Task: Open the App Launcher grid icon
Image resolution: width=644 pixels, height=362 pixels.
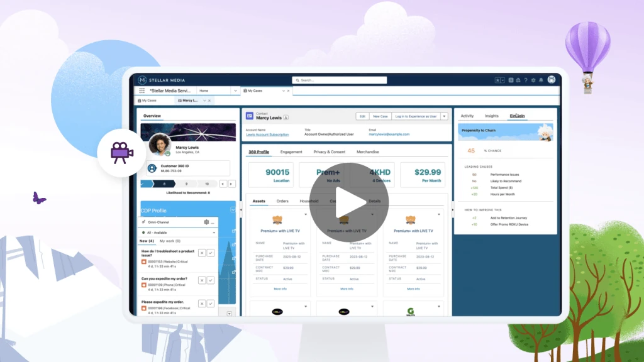Action: (142, 90)
